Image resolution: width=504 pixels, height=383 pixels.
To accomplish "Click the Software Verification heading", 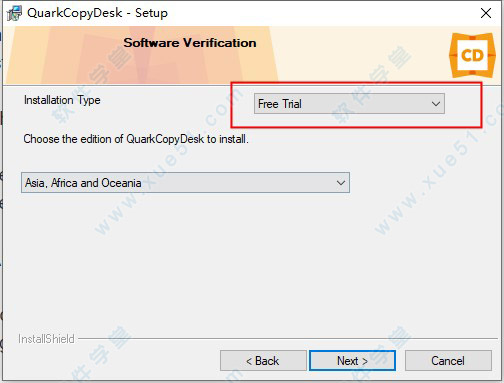I will [x=190, y=43].
